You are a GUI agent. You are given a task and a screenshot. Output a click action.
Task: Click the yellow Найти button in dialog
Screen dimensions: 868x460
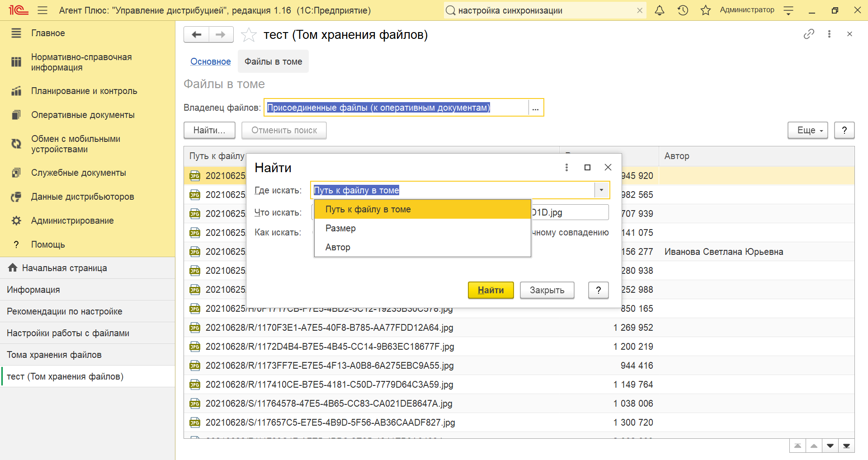(491, 290)
